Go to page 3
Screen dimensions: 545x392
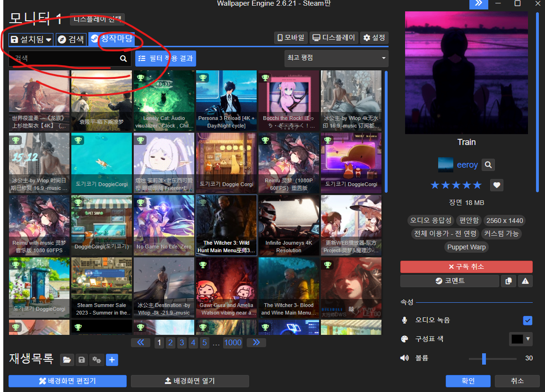point(182,343)
